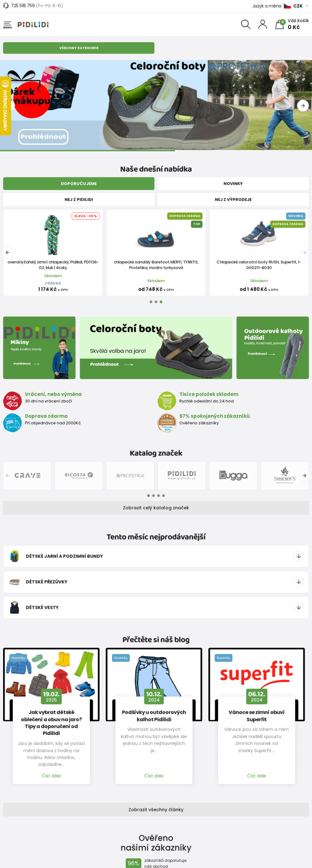Viewport: 312px width, 868px height.
Task: Advance hero banner with right arrow
Action: click(x=303, y=106)
